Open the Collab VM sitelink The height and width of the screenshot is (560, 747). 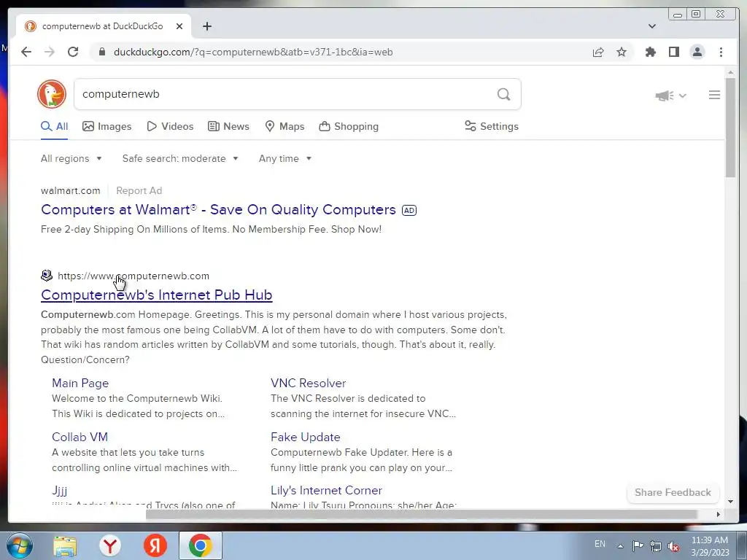(80, 437)
